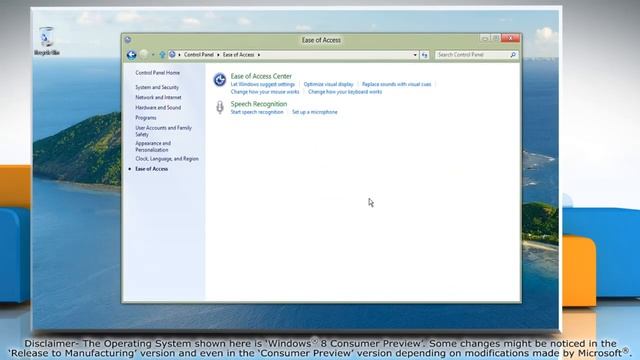Go back with the Back arrow button

click(131, 55)
